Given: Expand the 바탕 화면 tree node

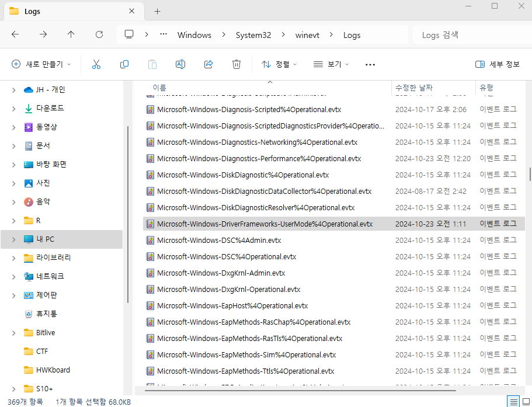Looking at the screenshot, I should [13, 165].
